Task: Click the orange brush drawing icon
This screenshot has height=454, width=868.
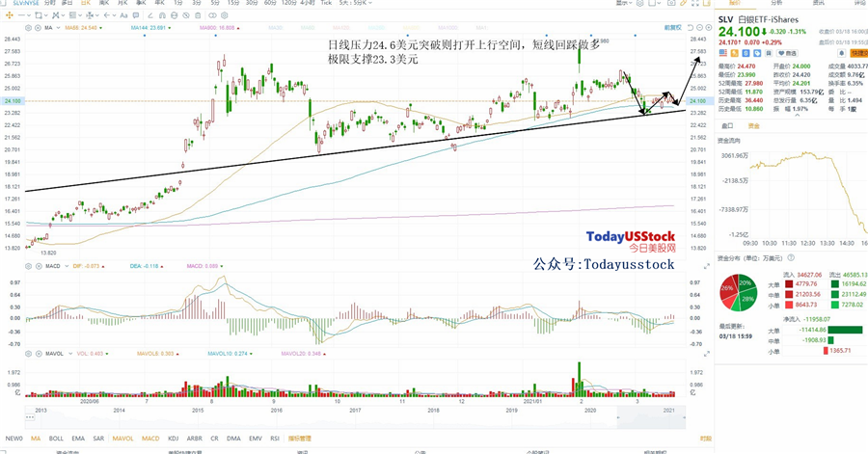Action: coord(684,3)
